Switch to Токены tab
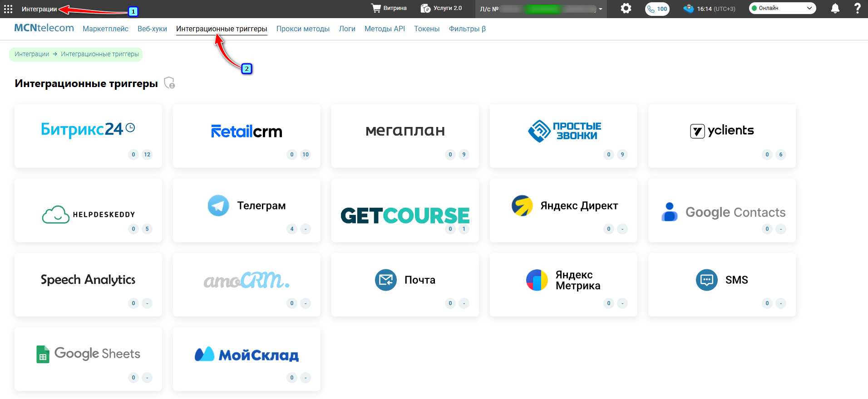Screen dimensions: 868x399 click(427, 29)
